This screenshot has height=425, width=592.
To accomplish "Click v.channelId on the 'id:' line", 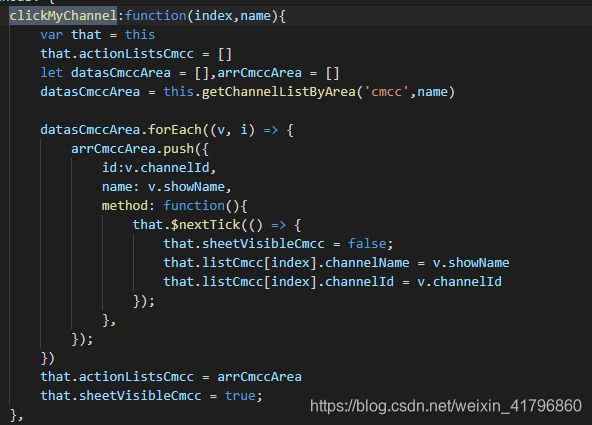I will (167, 168).
